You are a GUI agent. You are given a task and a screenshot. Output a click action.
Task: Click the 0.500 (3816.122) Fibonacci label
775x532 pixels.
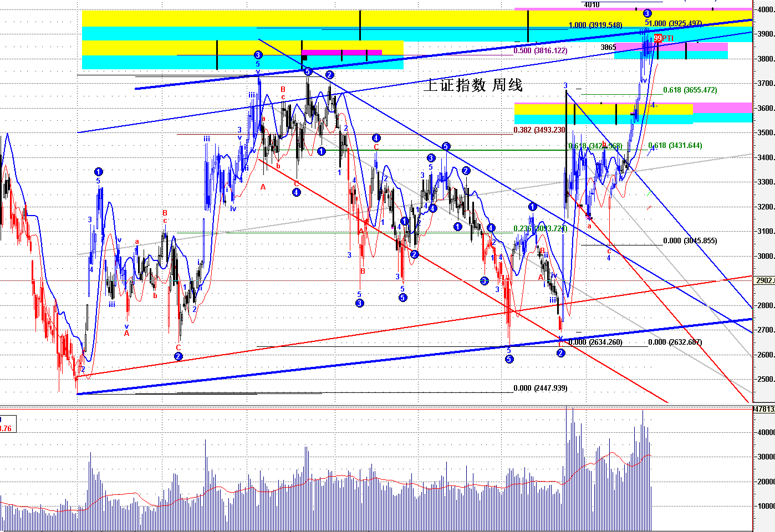coord(541,50)
